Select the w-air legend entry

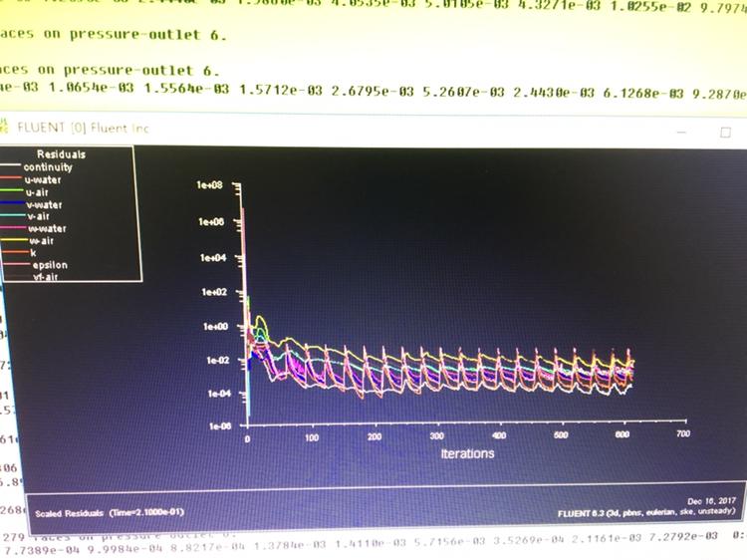pos(42,241)
